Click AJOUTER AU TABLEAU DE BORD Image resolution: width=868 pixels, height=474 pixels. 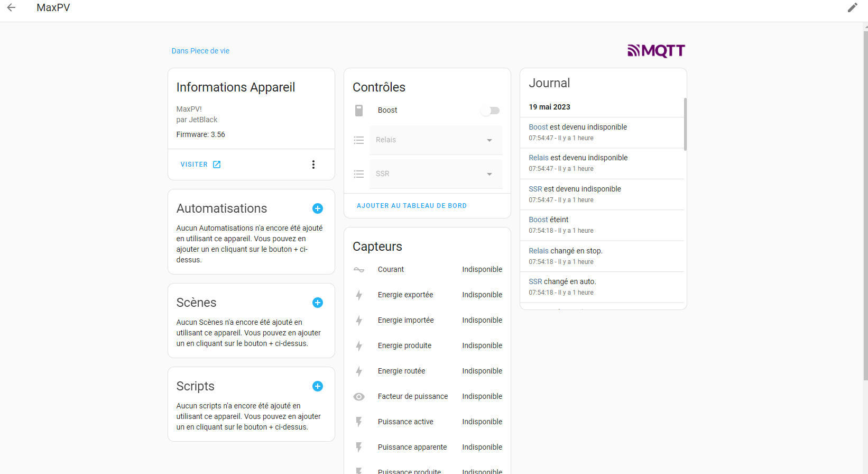(411, 206)
